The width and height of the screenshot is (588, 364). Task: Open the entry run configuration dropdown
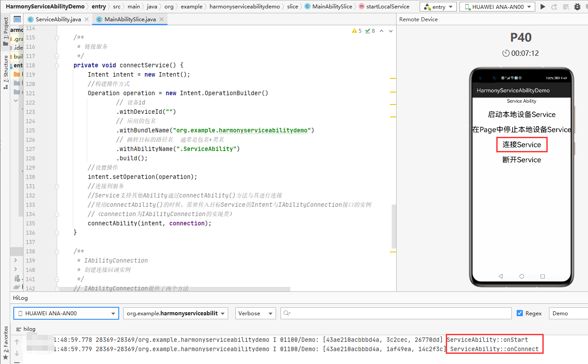point(438,7)
